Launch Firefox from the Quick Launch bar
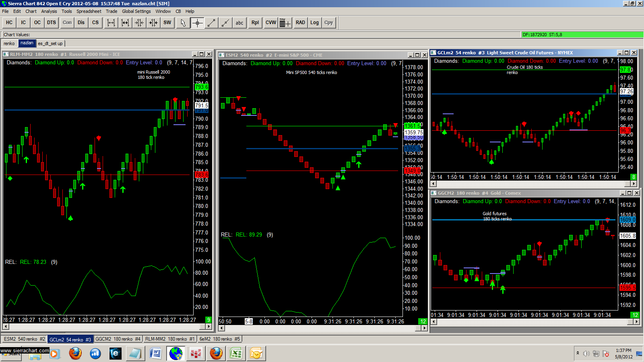Image resolution: width=644 pixels, height=362 pixels. click(75, 354)
